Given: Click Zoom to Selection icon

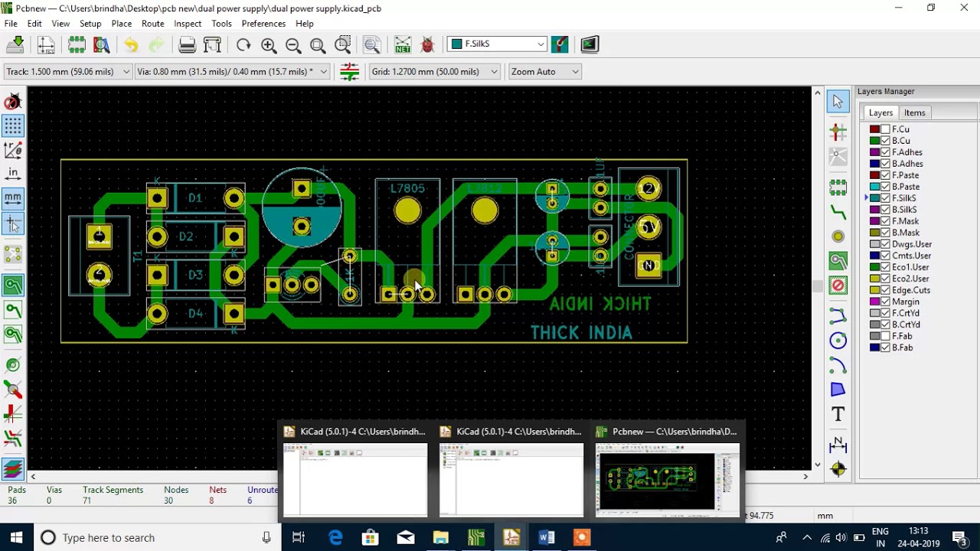Looking at the screenshot, I should [x=343, y=44].
